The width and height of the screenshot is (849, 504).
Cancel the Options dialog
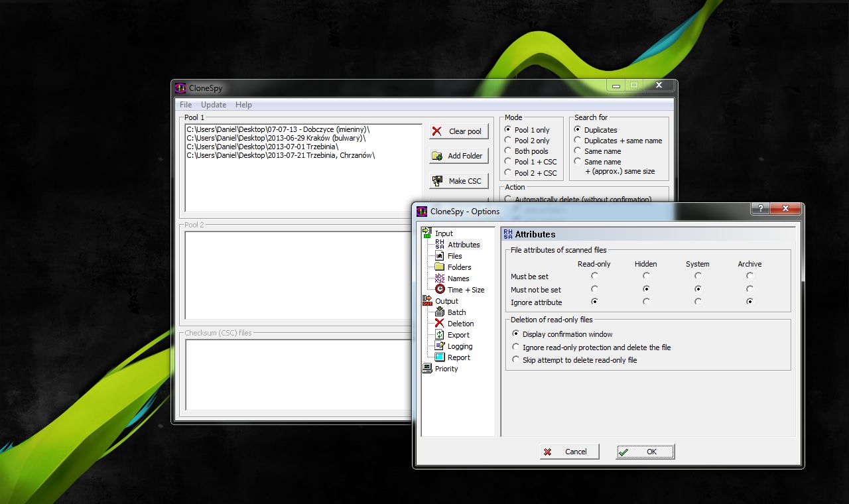(x=570, y=452)
